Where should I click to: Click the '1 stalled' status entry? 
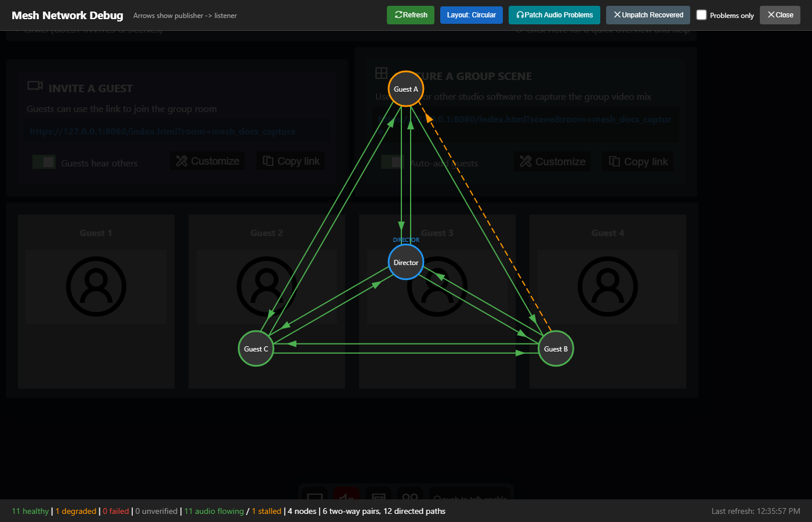point(266,511)
